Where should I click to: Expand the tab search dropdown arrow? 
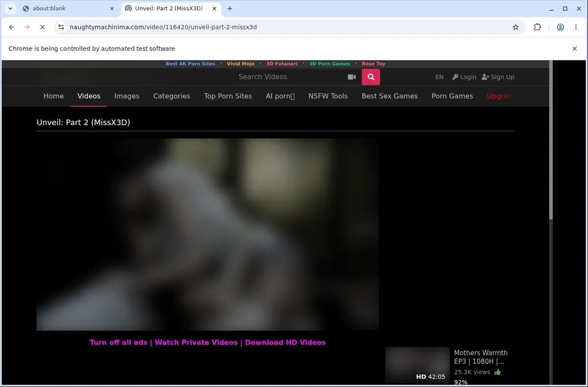tap(10, 8)
